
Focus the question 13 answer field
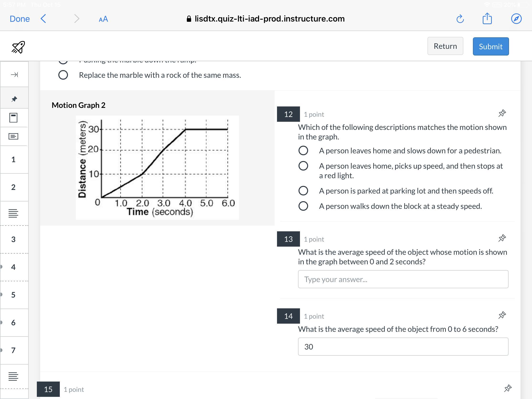coord(403,279)
